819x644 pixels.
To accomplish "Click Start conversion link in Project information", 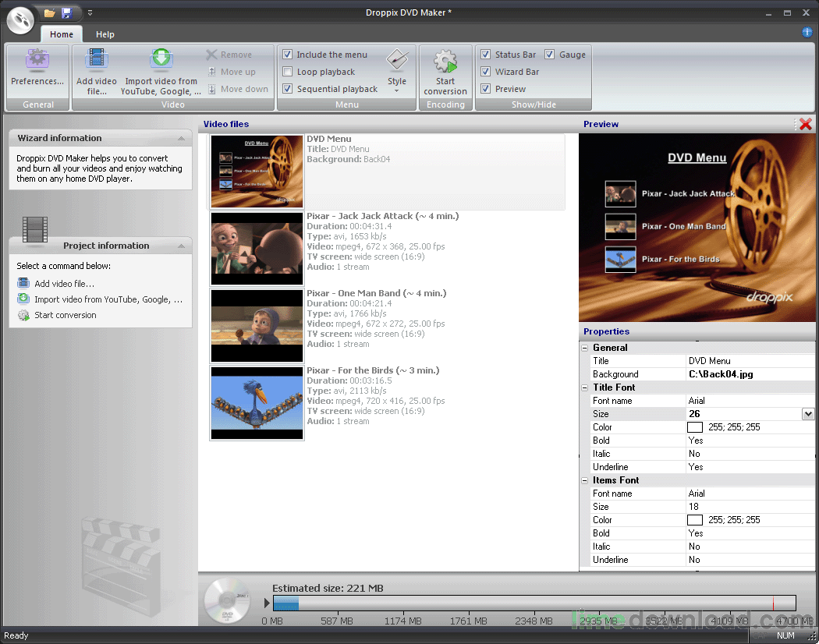I will pos(66,315).
